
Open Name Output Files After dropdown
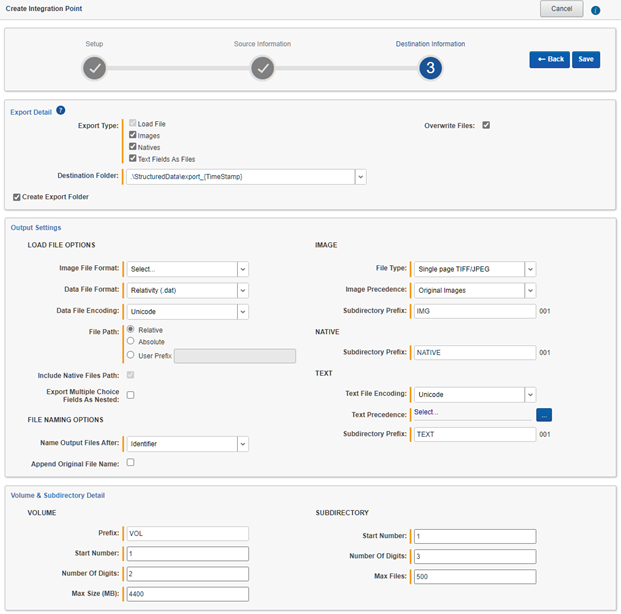(x=243, y=444)
